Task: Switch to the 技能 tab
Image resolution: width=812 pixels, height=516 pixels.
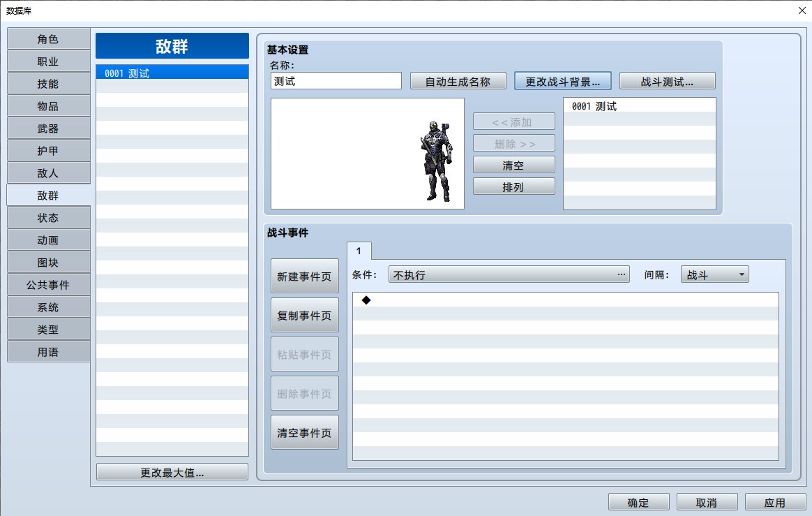Action: tap(48, 84)
